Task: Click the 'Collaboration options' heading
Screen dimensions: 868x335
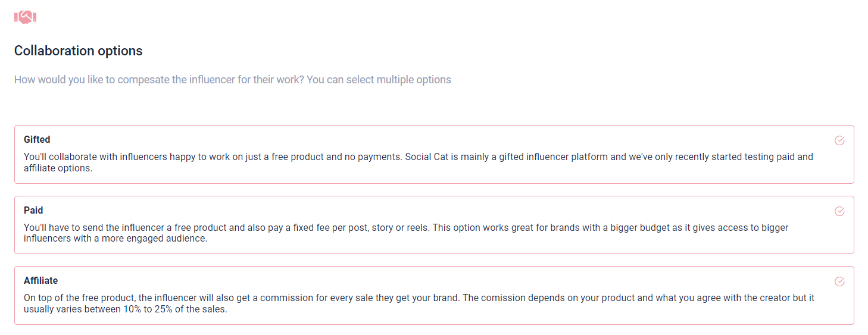Action: (79, 51)
